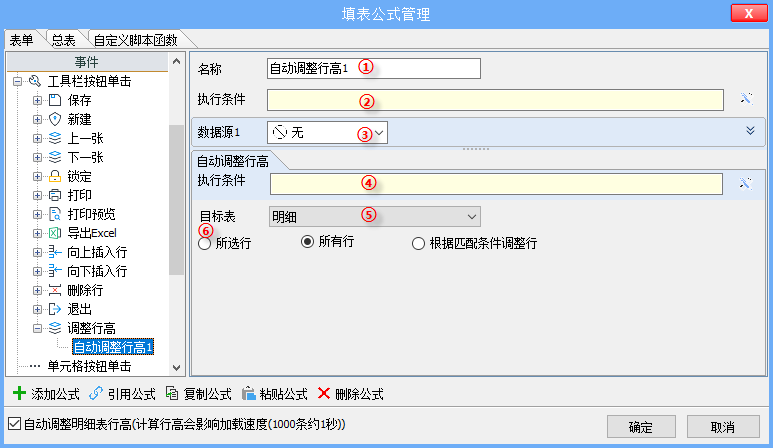The height and width of the screenshot is (448, 773).
Task: Click the 新建 shield icon
Action: tap(55, 119)
